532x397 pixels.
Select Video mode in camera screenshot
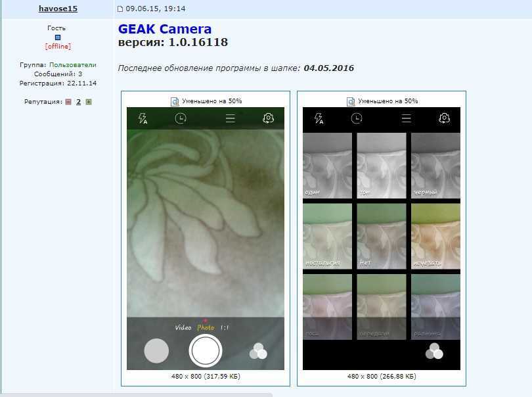tap(183, 327)
